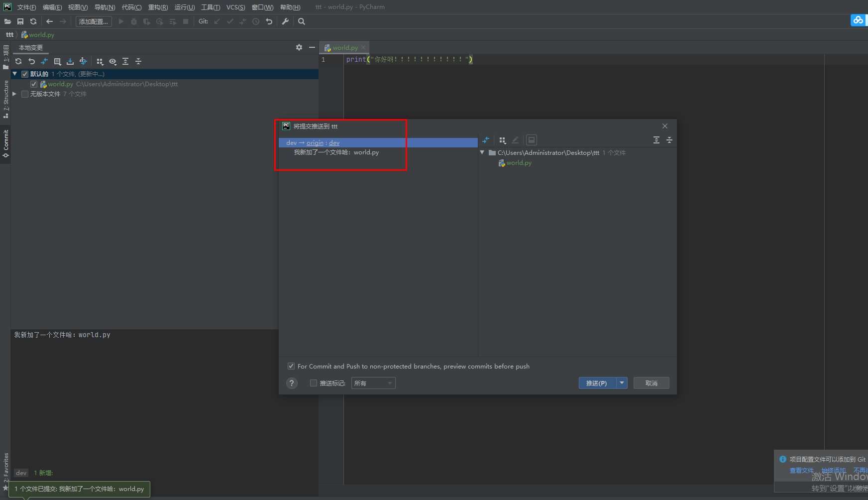868x500 pixels.
Task: Open the 代码 menu
Action: click(x=131, y=7)
